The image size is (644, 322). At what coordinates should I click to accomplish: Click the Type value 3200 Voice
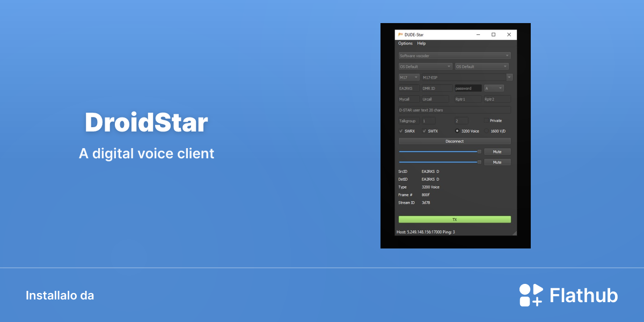430,187
